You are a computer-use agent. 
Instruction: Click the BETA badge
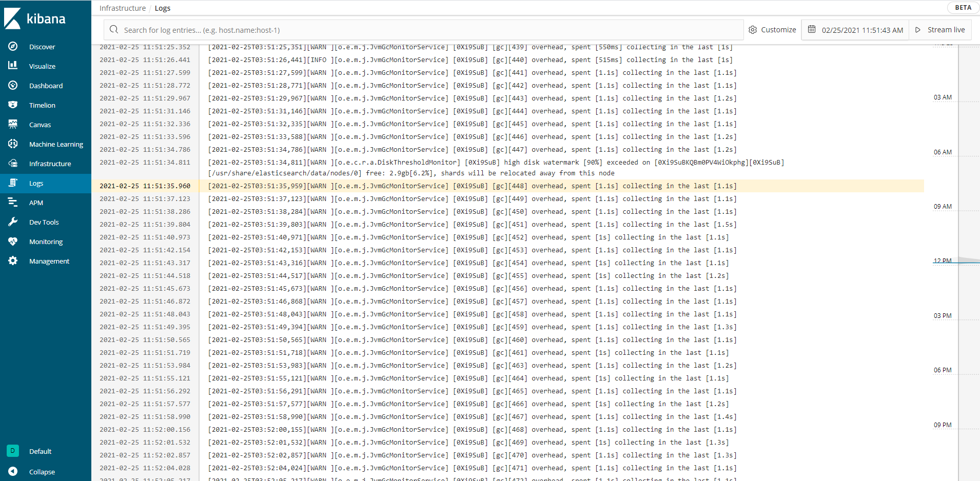click(x=963, y=8)
